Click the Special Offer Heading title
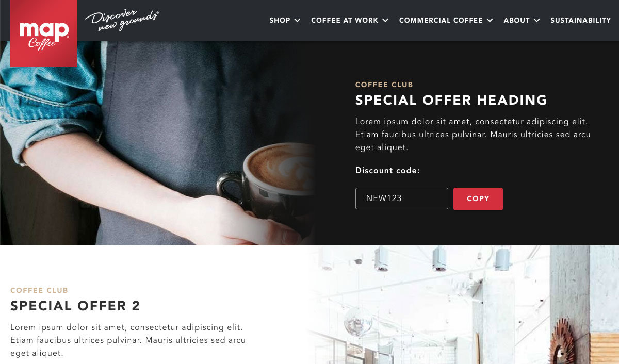 point(451,100)
